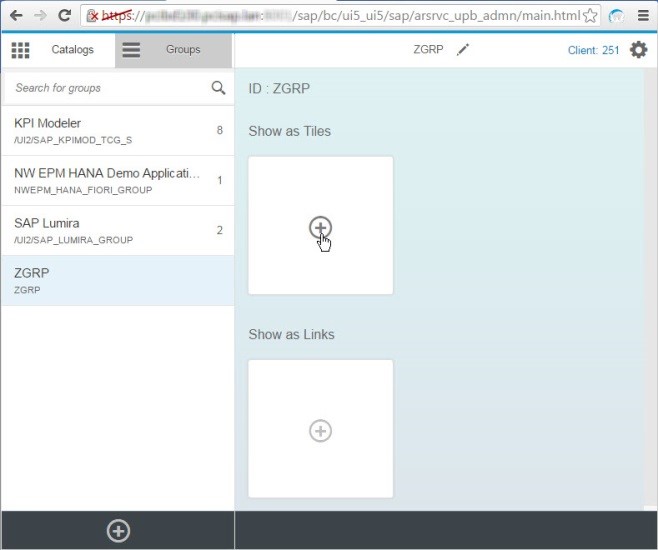Click the Groups list icon
This screenshot has width=658, height=550.
coord(131,50)
